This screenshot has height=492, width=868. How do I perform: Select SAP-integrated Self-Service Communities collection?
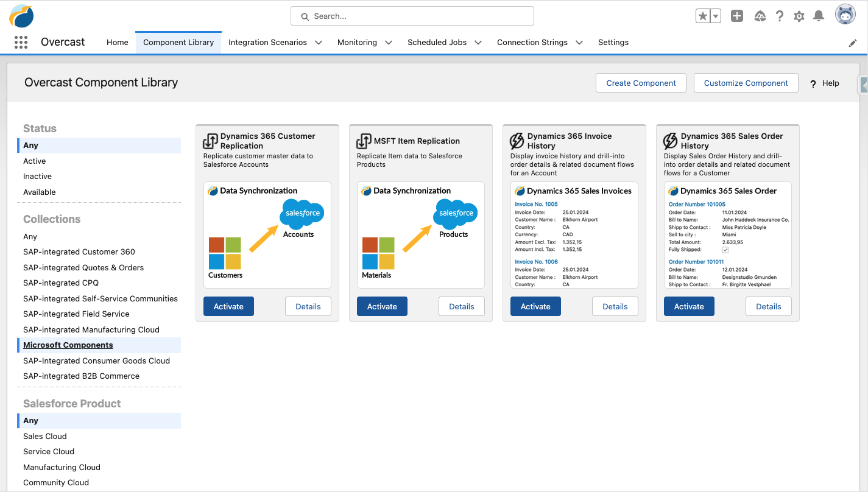tap(99, 298)
